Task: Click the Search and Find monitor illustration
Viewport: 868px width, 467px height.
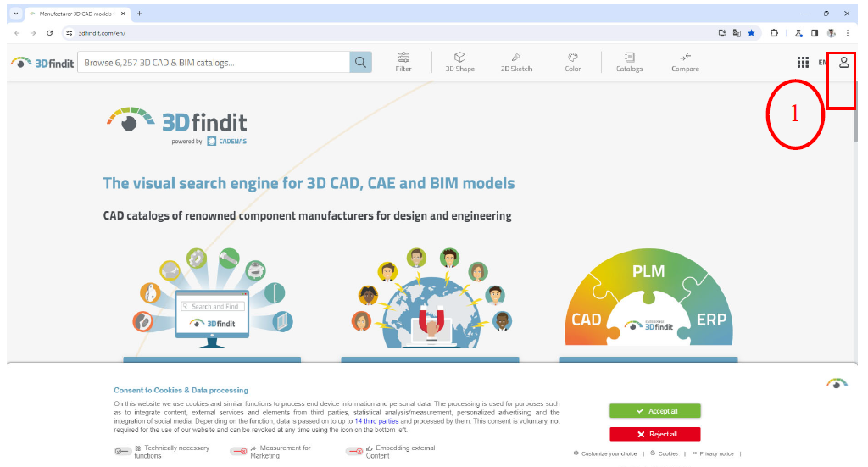Action: click(x=213, y=297)
